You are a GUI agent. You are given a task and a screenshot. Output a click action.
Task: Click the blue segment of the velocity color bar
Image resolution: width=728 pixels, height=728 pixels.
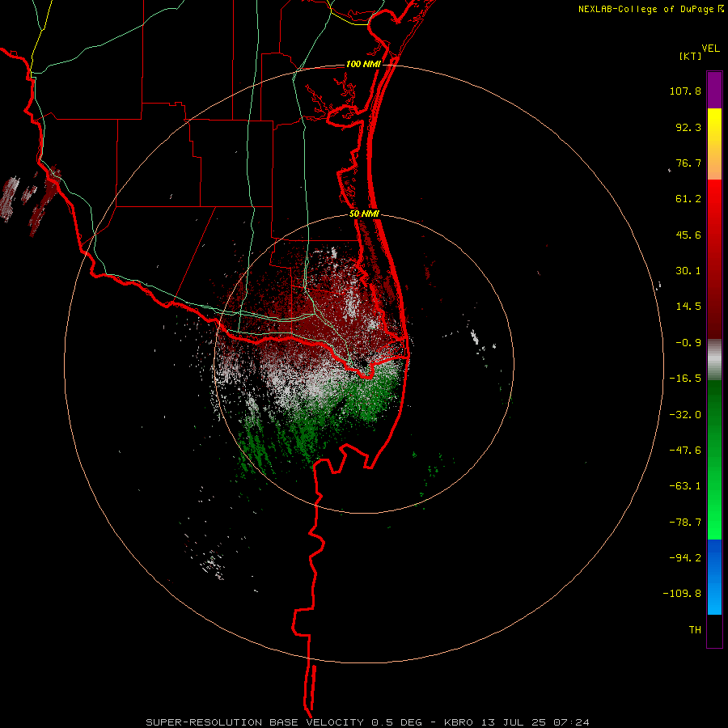(714, 577)
